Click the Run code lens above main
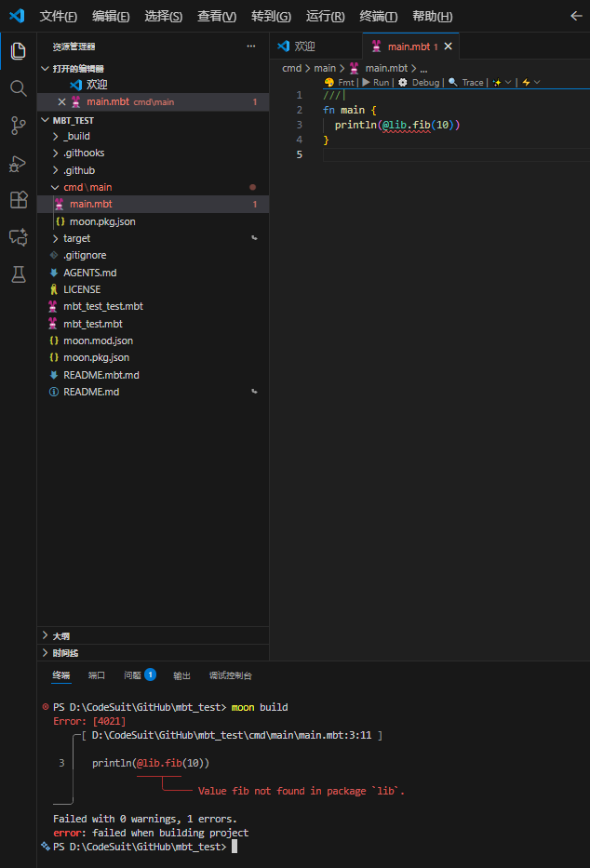 380,82
